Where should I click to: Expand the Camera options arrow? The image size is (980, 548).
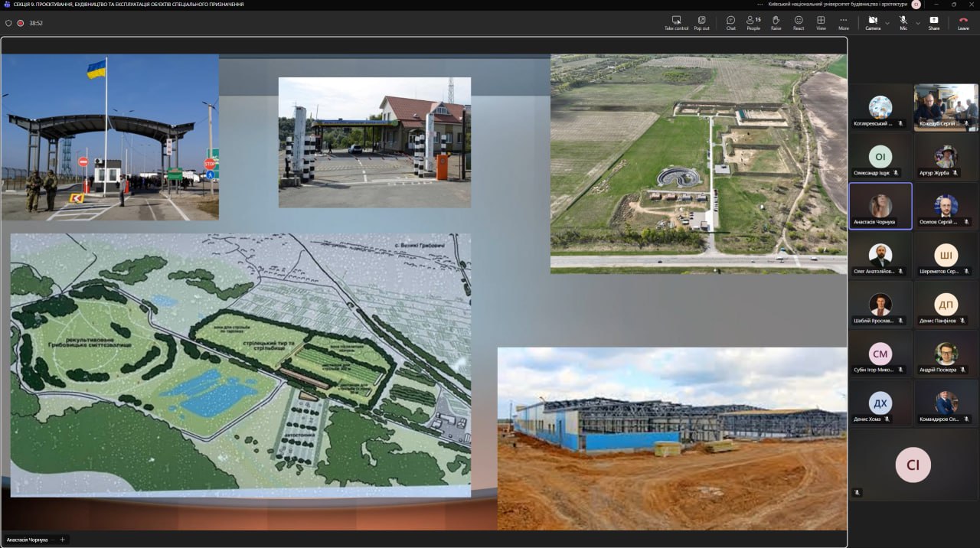(x=887, y=23)
